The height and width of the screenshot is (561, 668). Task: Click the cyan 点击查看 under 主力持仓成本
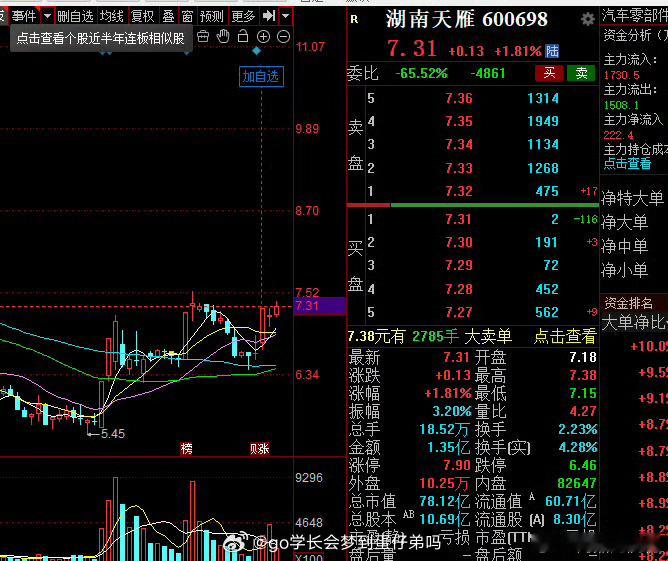[627, 164]
